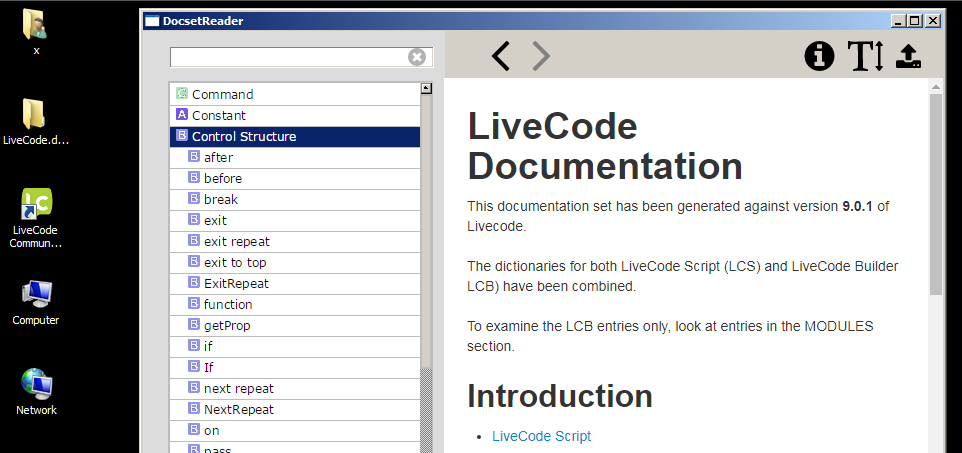This screenshot has height=453, width=962.
Task: Expand the Constant category
Action: click(218, 115)
